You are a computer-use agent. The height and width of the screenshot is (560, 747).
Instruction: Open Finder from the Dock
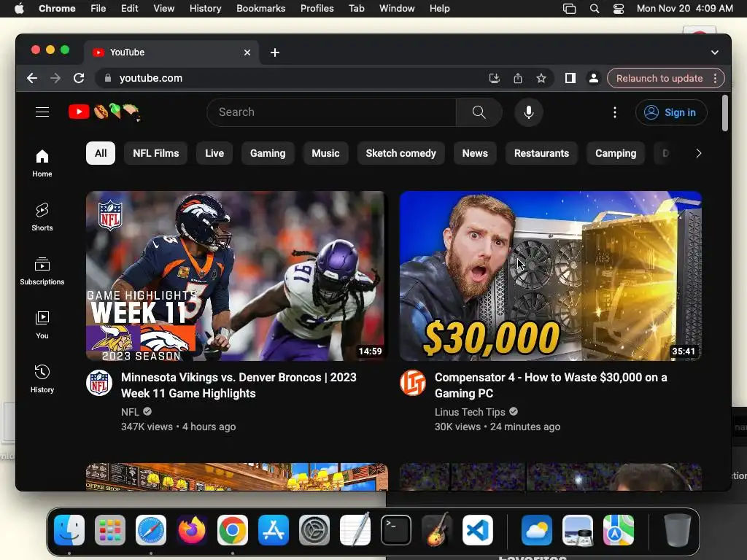[x=69, y=530]
